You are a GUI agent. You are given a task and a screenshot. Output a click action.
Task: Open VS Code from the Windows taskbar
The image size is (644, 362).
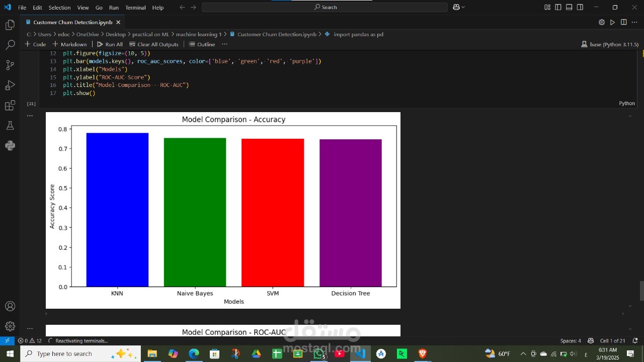(x=360, y=353)
